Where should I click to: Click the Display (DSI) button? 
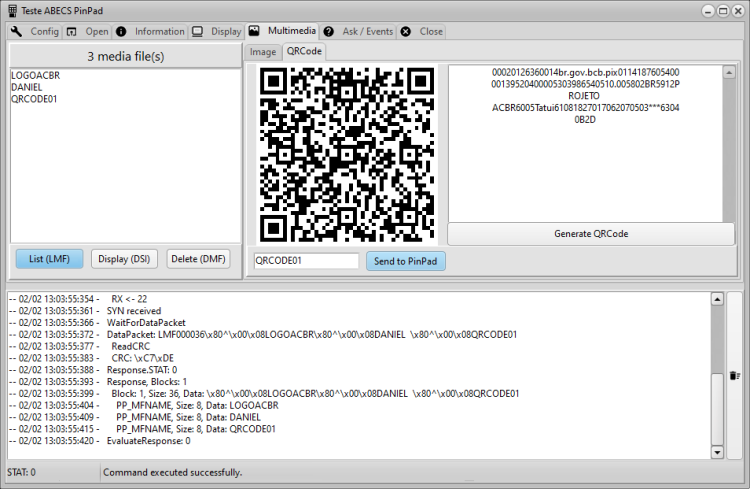(x=124, y=259)
